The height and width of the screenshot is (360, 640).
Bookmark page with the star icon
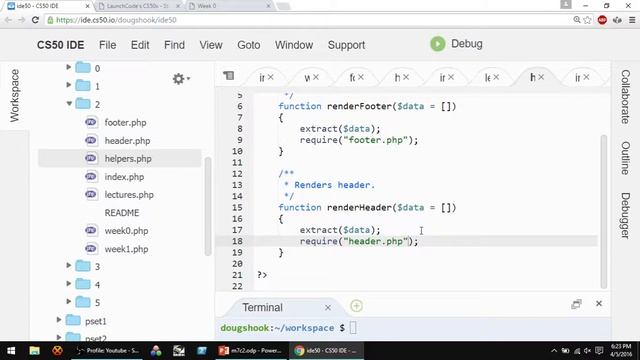587,20
